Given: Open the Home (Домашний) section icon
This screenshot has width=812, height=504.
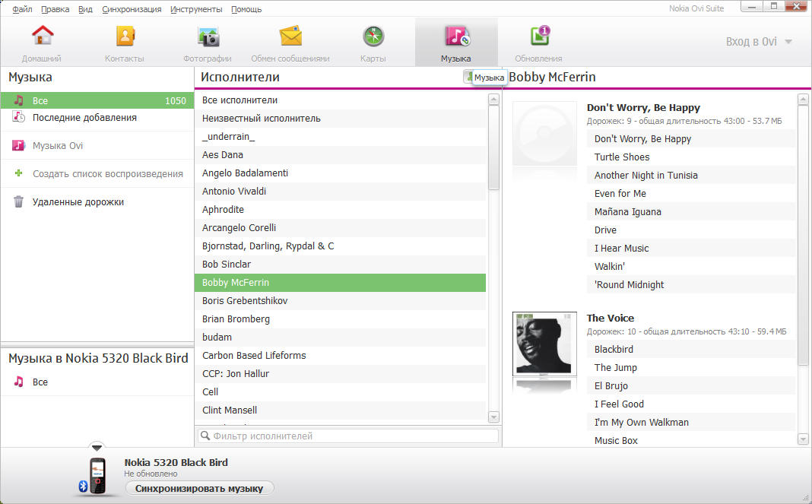Looking at the screenshot, I should (43, 36).
